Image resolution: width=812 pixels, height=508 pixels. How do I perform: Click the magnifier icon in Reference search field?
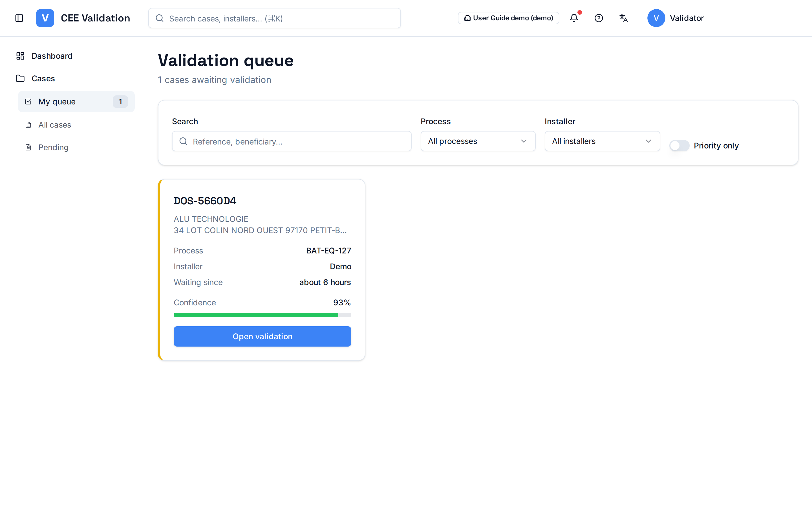183,141
